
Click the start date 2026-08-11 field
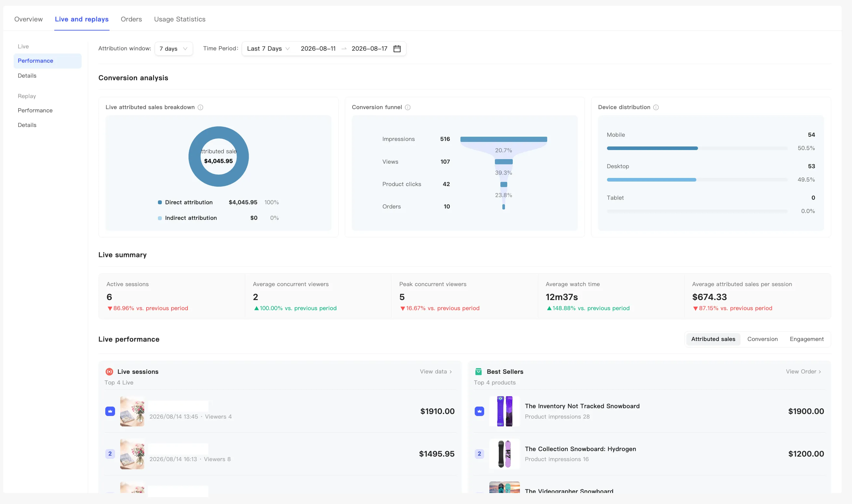click(318, 49)
